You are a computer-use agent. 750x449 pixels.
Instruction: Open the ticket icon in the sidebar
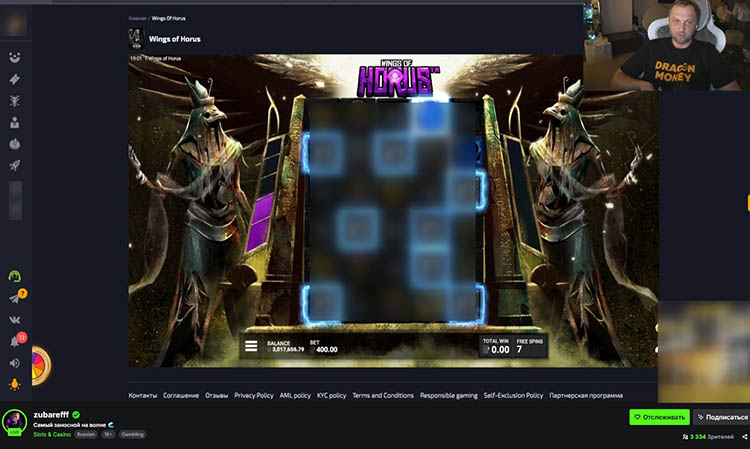[x=15, y=79]
